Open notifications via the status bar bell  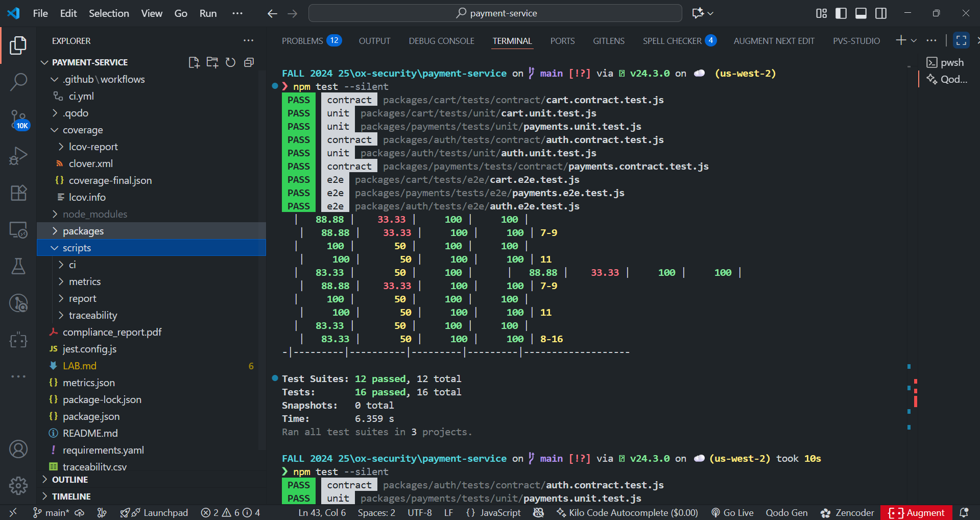pos(964,512)
